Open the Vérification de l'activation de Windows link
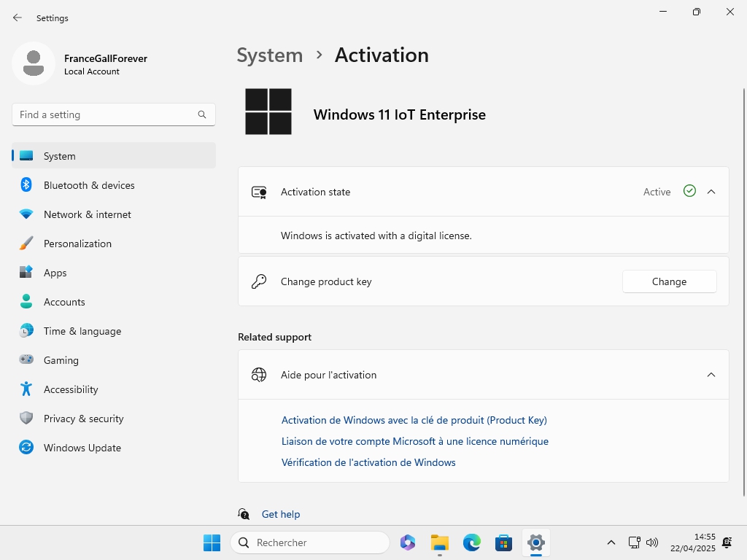Screen dimensions: 747x560 click(368, 462)
